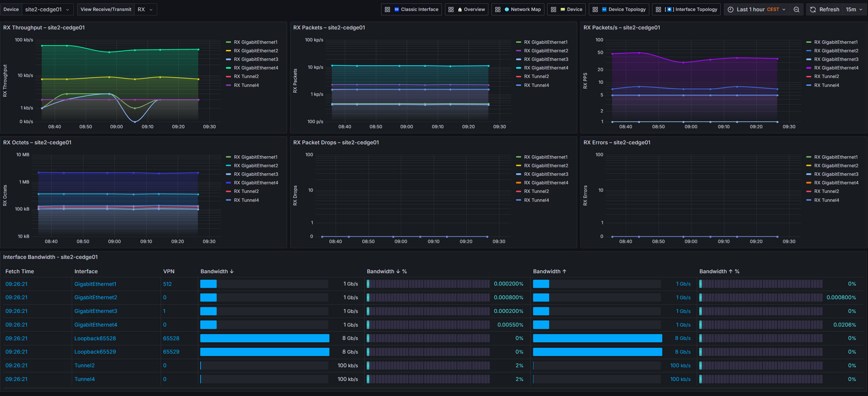The image size is (868, 396).
Task: Expand the Device site2-cedge01 dropdown
Action: pyautogui.click(x=47, y=10)
